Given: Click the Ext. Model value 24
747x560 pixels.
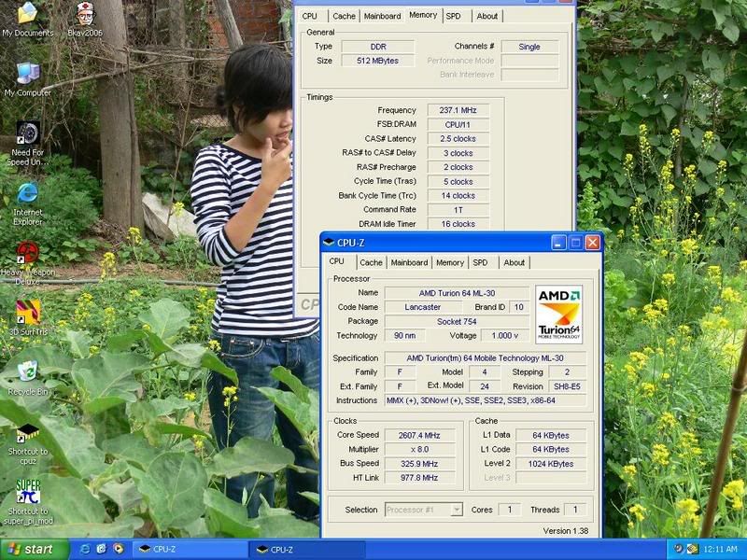Looking at the screenshot, I should [485, 386].
